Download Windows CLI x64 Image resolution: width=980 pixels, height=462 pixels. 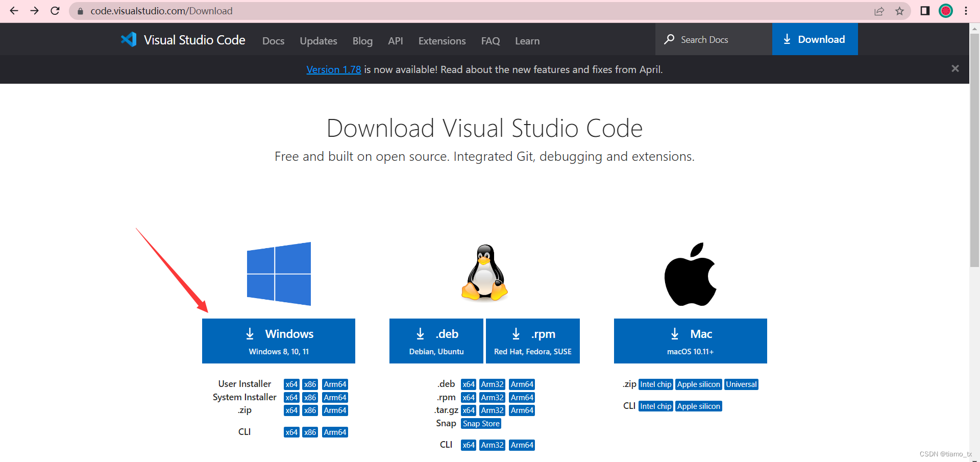pyautogui.click(x=291, y=432)
